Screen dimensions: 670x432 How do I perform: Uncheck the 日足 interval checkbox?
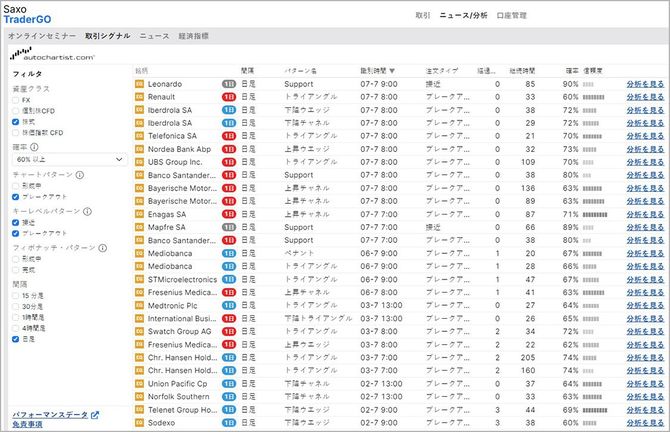point(16,339)
